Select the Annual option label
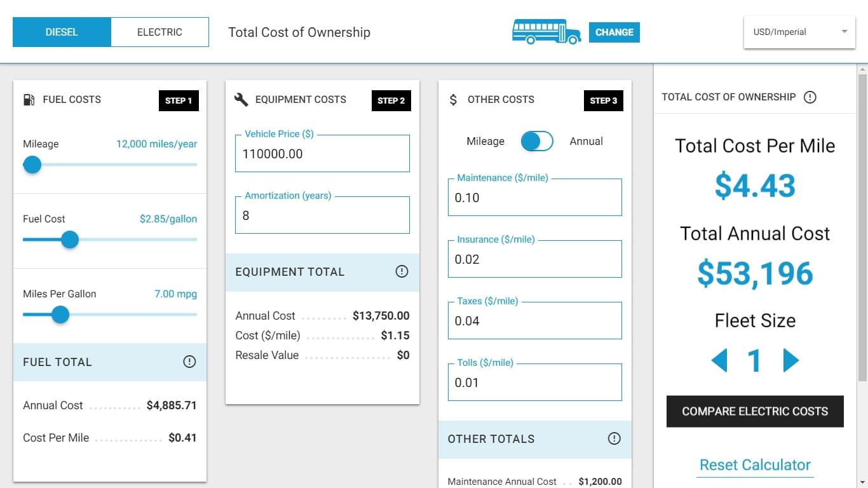 [x=586, y=141]
